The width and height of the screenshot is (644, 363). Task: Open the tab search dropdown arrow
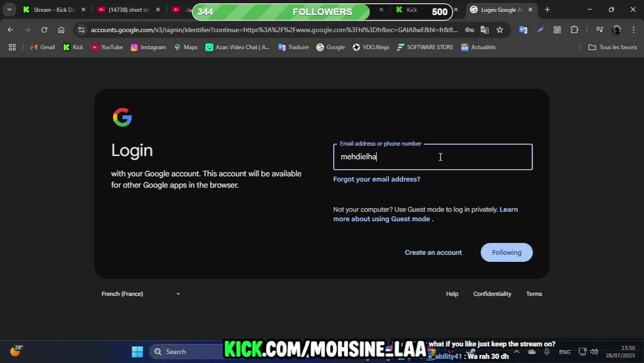point(9,10)
